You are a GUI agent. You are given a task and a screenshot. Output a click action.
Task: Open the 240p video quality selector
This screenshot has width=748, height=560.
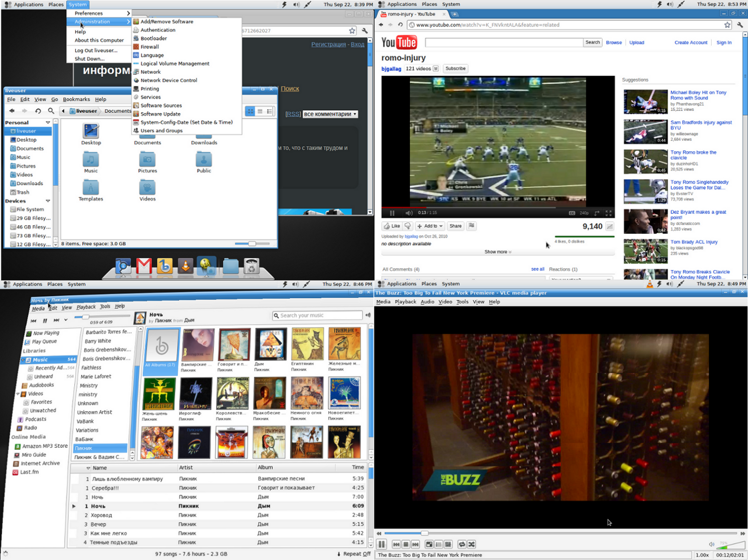584,213
